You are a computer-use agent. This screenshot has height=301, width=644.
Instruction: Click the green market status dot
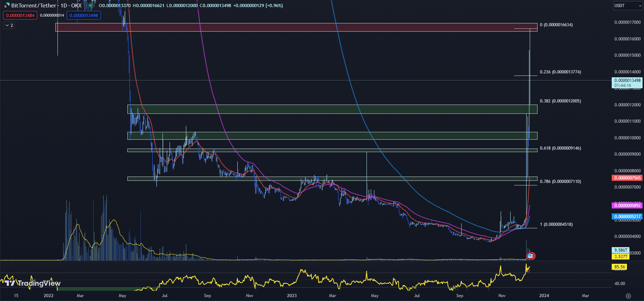coord(90,6)
